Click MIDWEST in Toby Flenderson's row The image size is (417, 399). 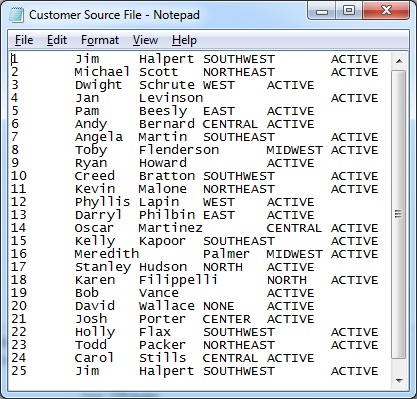294,150
